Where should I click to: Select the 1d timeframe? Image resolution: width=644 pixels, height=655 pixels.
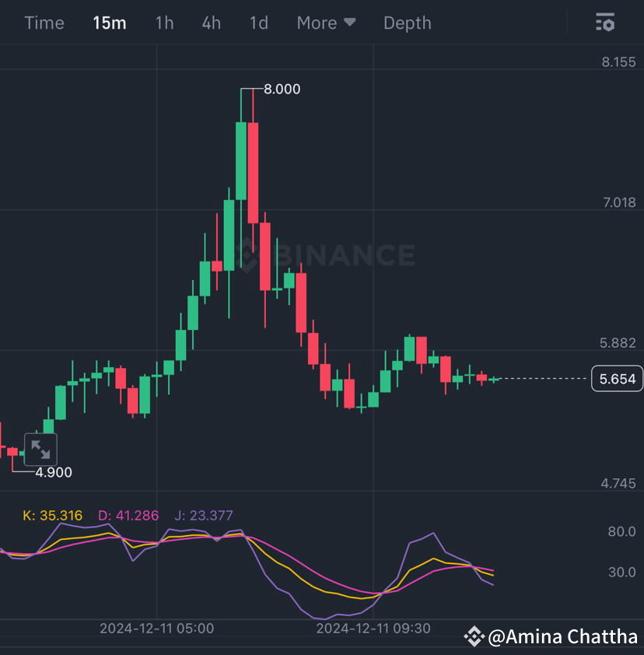coord(258,23)
